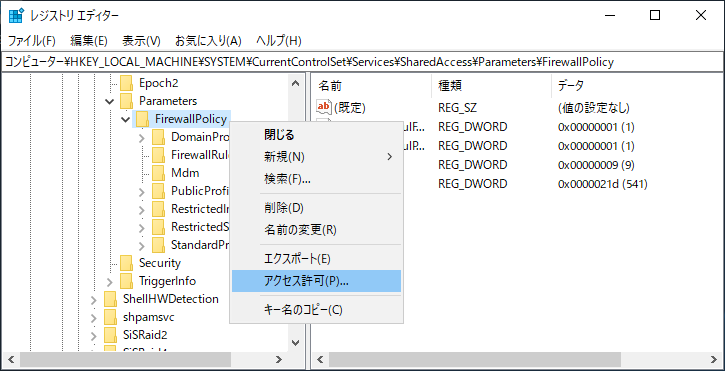Screen dimensions: 725x371
Task: Click tree pane vertical scroll down arrow
Action: (x=295, y=342)
